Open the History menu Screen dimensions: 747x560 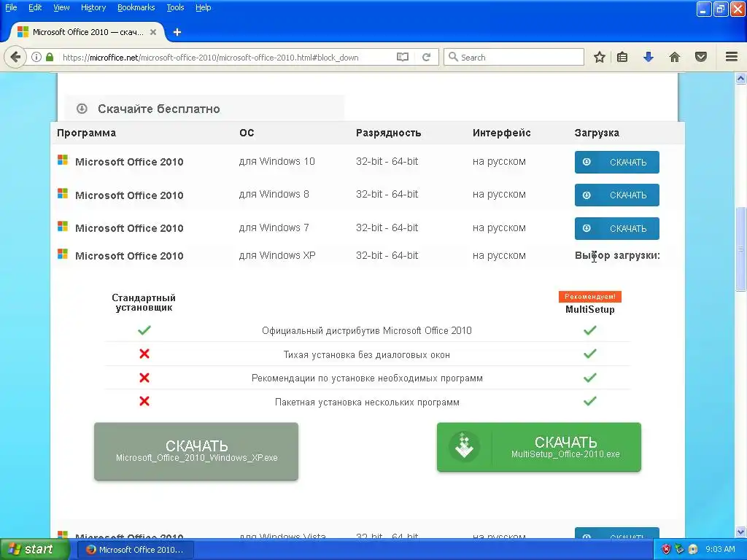(93, 7)
